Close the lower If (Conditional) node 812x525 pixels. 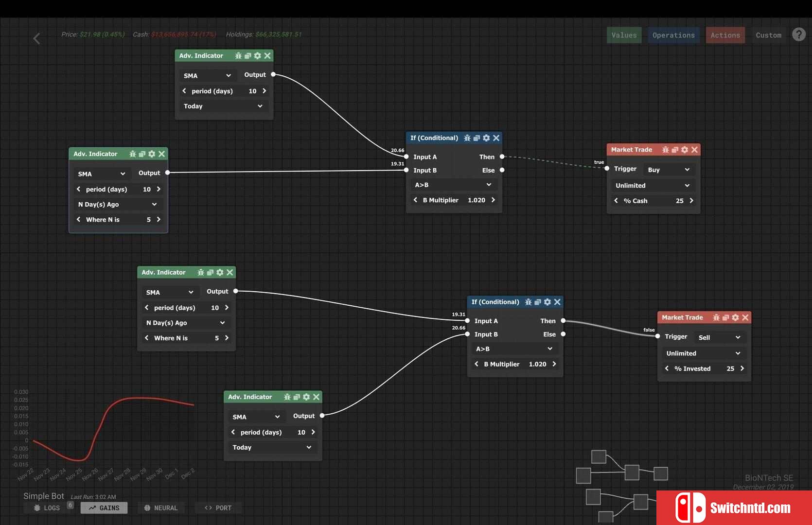pyautogui.click(x=557, y=302)
